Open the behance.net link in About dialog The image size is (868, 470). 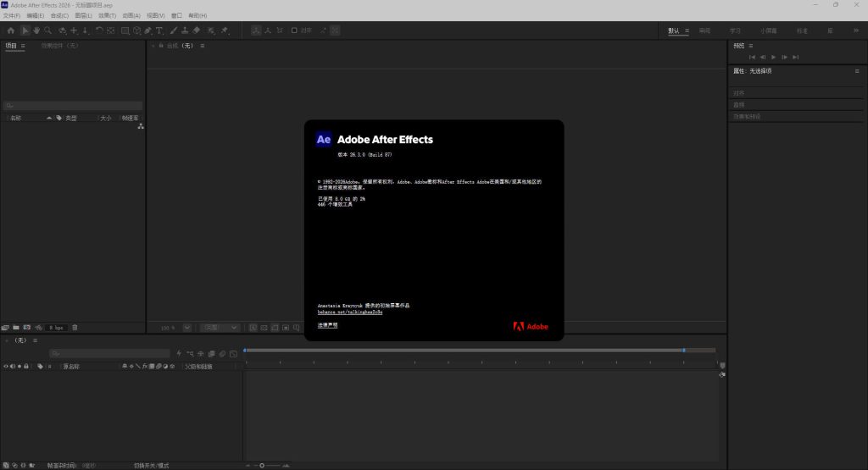click(x=350, y=312)
